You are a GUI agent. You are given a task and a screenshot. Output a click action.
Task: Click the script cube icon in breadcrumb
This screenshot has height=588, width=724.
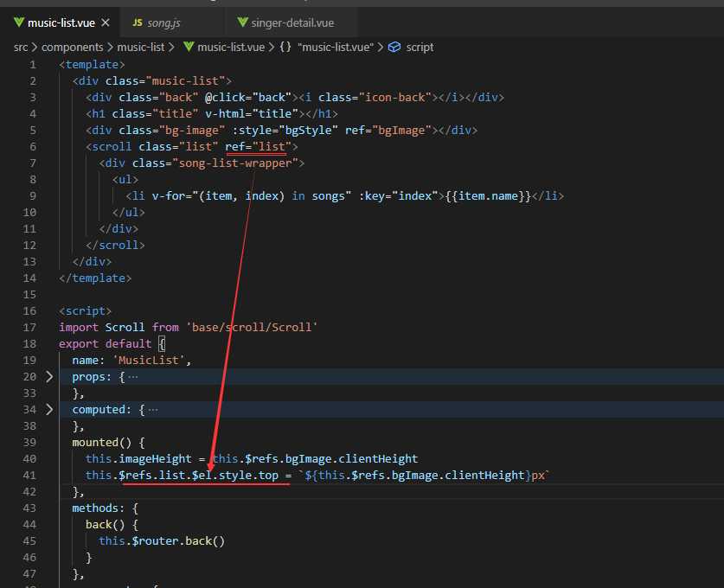(394, 47)
